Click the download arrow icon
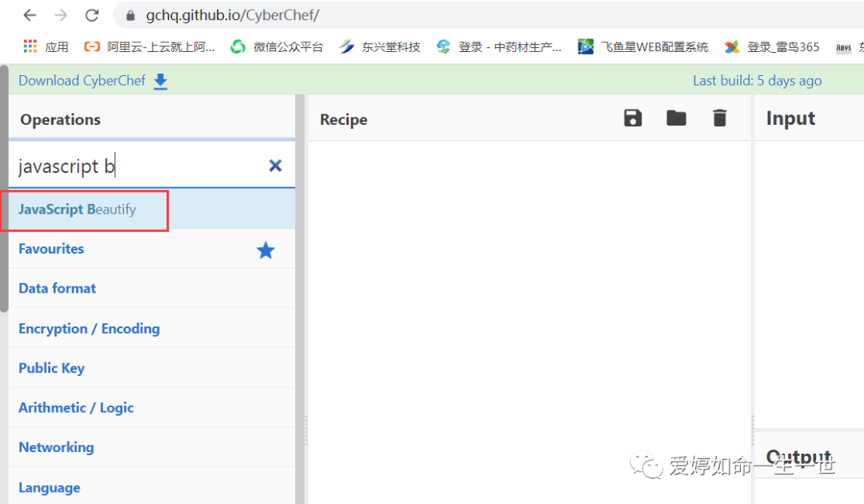 coord(160,81)
